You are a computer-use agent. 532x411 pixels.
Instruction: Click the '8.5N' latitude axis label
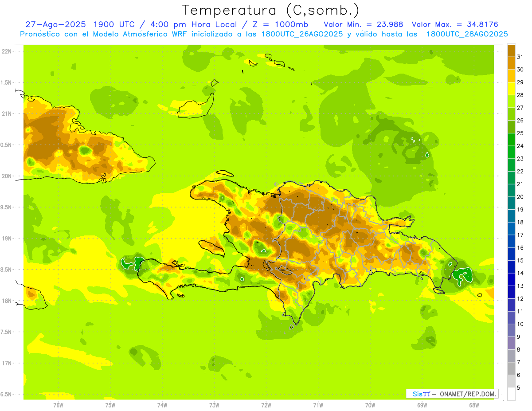click(7, 270)
